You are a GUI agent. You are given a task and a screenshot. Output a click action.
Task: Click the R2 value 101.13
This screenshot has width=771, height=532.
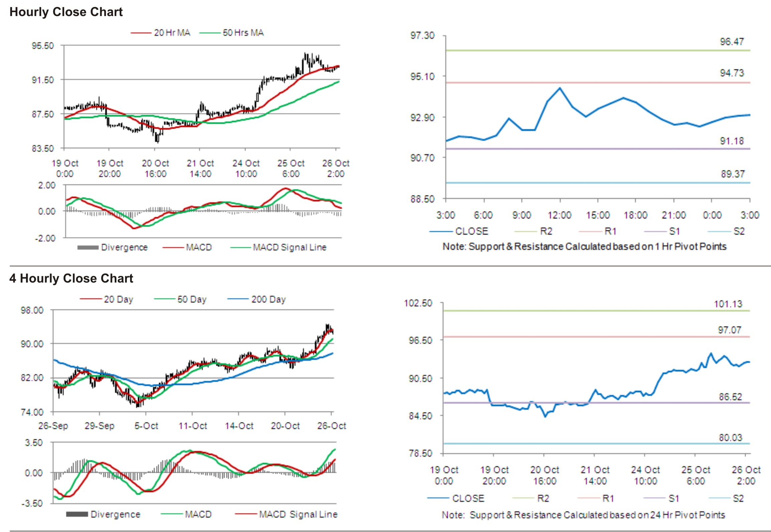coord(728,304)
